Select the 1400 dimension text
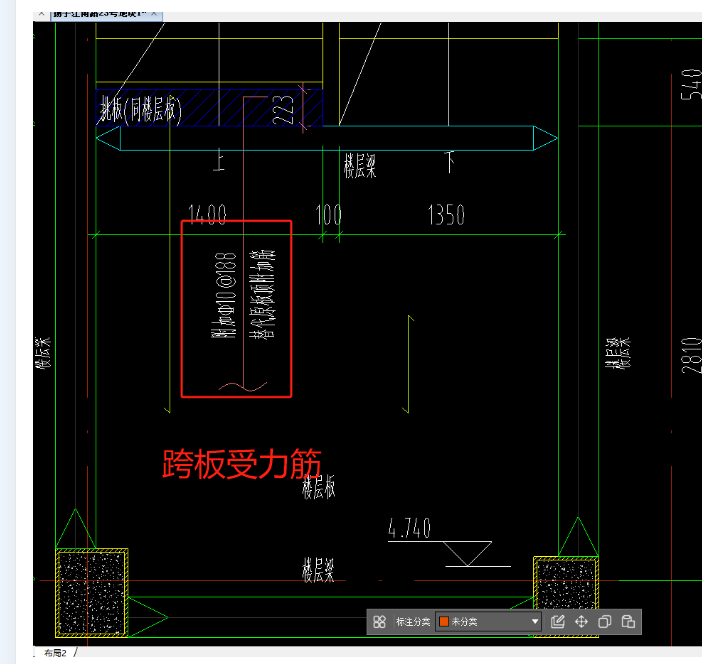The height and width of the screenshot is (664, 702). [x=207, y=214]
